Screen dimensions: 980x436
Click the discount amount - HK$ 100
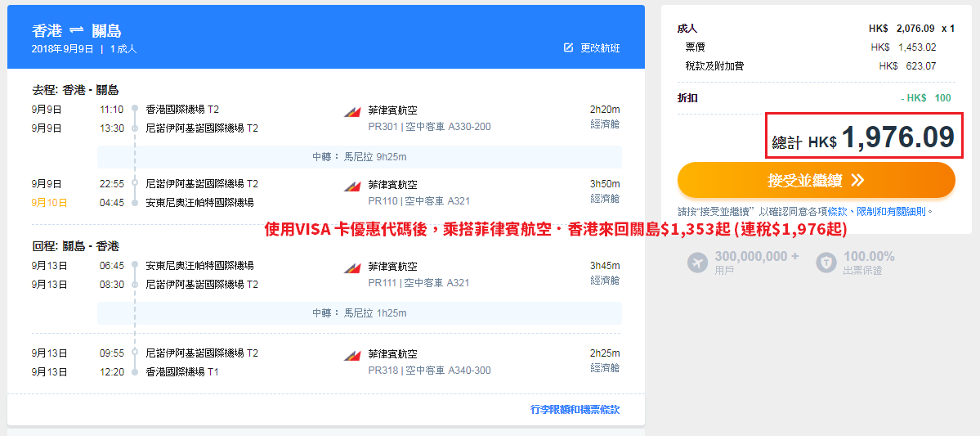click(x=925, y=98)
